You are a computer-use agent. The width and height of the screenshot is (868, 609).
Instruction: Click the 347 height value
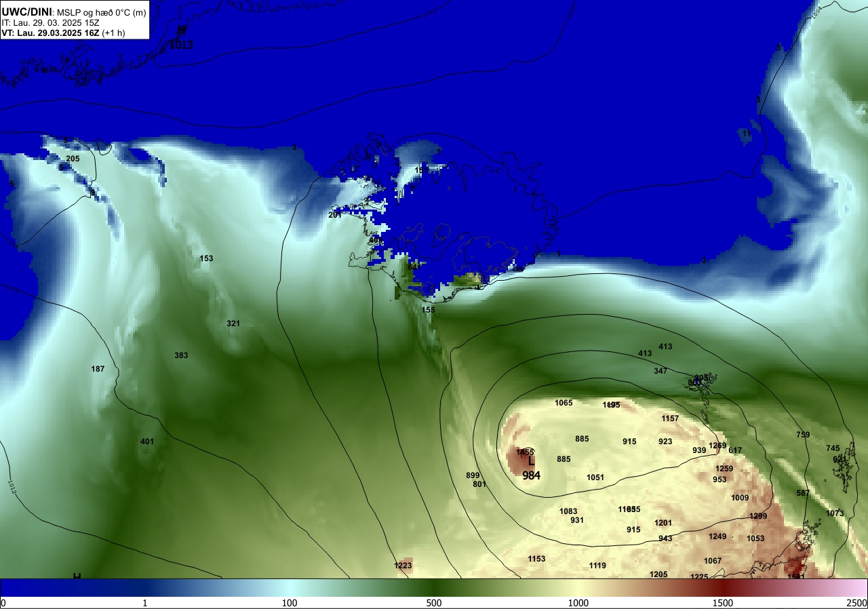click(x=660, y=371)
